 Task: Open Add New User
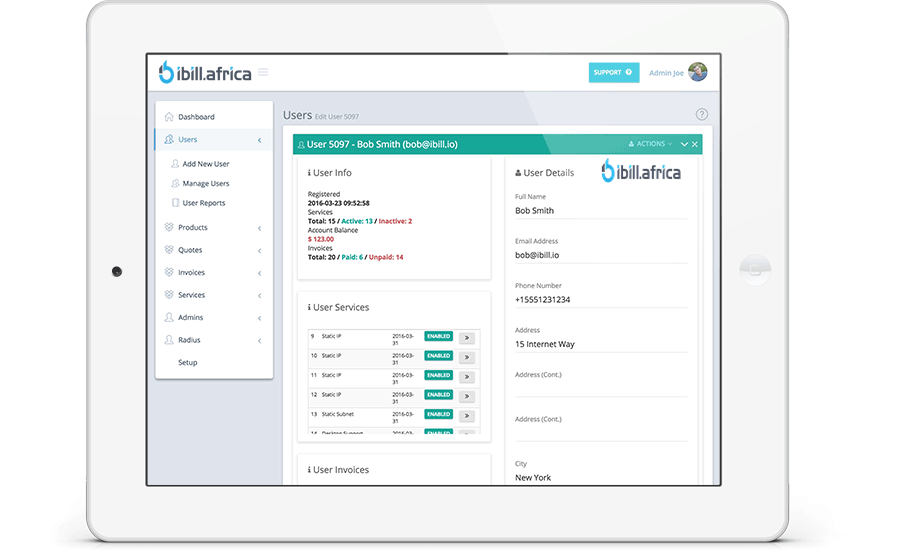(x=206, y=164)
